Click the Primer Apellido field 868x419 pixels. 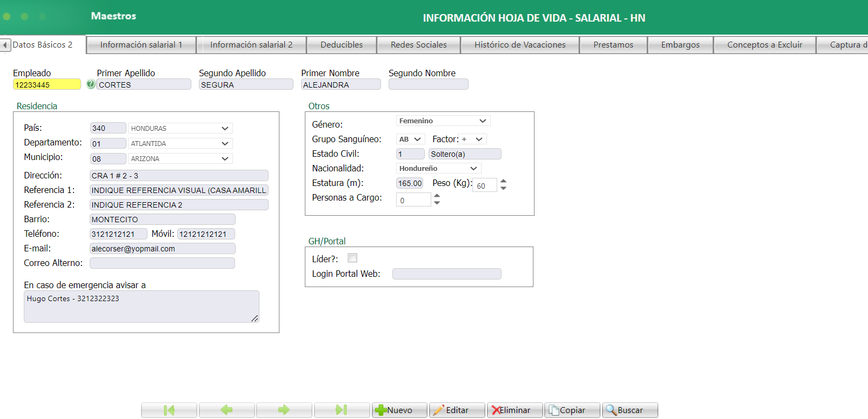tap(144, 84)
